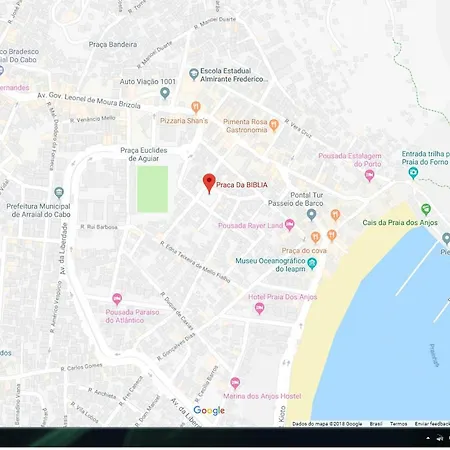Image resolution: width=450 pixels, height=450 pixels.
Task: Click the Google logo on the map
Action: click(209, 411)
